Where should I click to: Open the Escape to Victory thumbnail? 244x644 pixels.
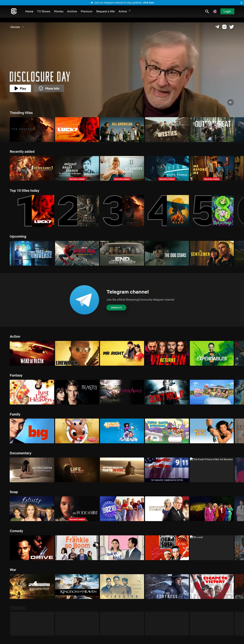pyautogui.click(x=212, y=587)
